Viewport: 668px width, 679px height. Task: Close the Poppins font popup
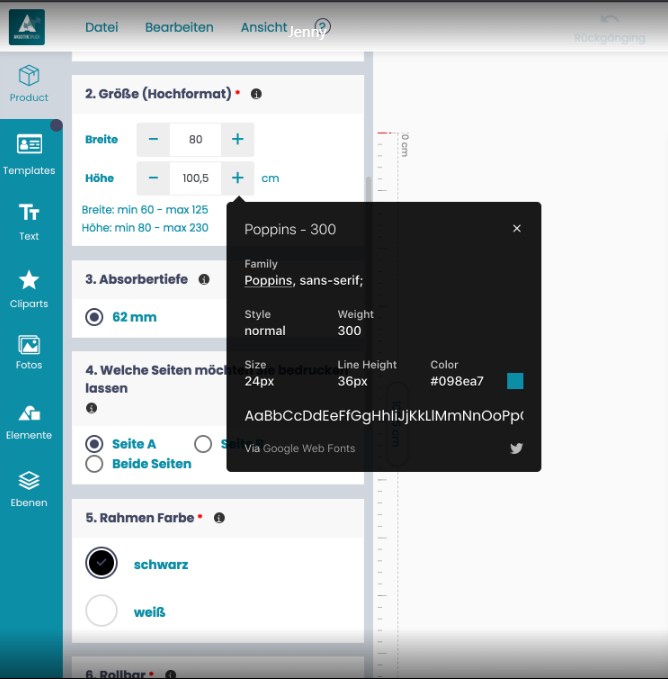(x=517, y=228)
